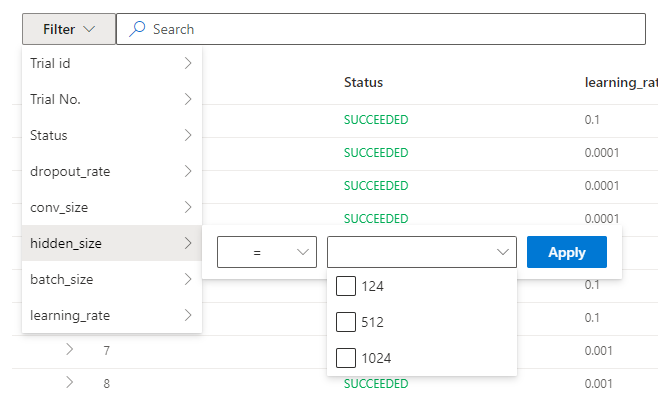Click the chevron next to hidden_size
658x393 pixels.
tap(188, 243)
